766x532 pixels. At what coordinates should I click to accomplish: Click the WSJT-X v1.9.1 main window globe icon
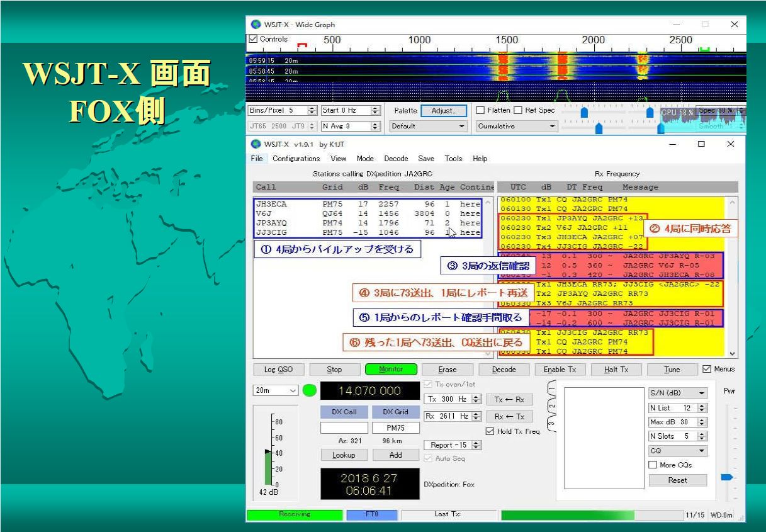256,144
